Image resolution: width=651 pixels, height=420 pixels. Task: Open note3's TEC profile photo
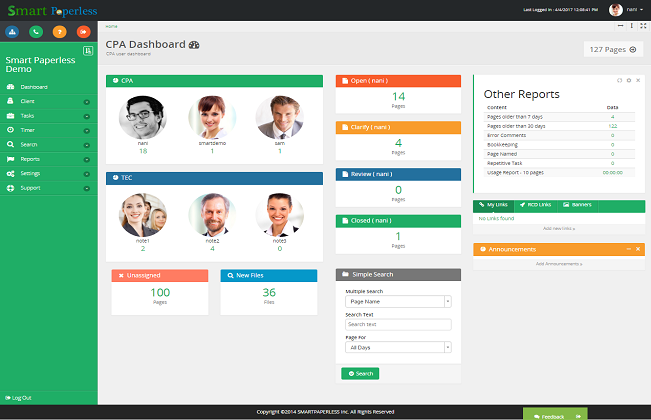pos(279,215)
